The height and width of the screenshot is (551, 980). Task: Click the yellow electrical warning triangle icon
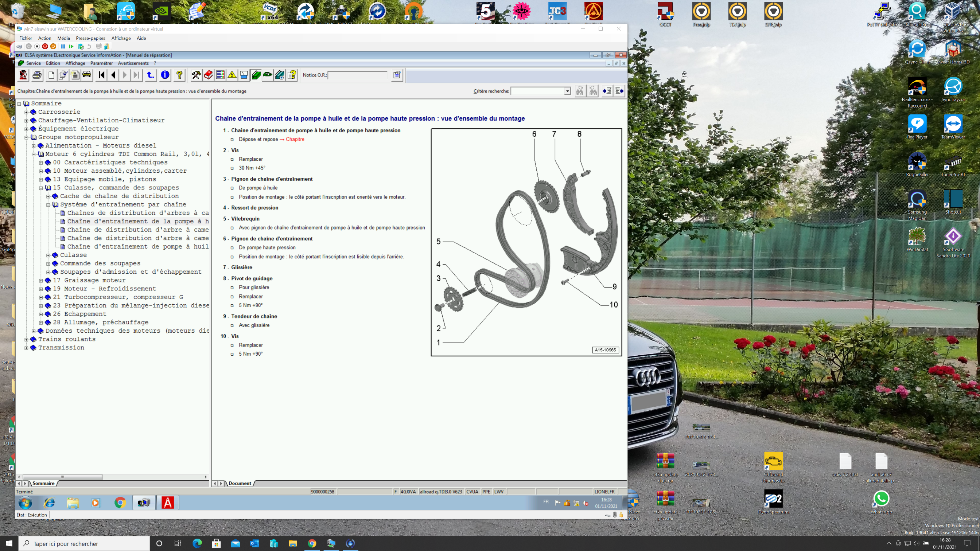pyautogui.click(x=232, y=75)
